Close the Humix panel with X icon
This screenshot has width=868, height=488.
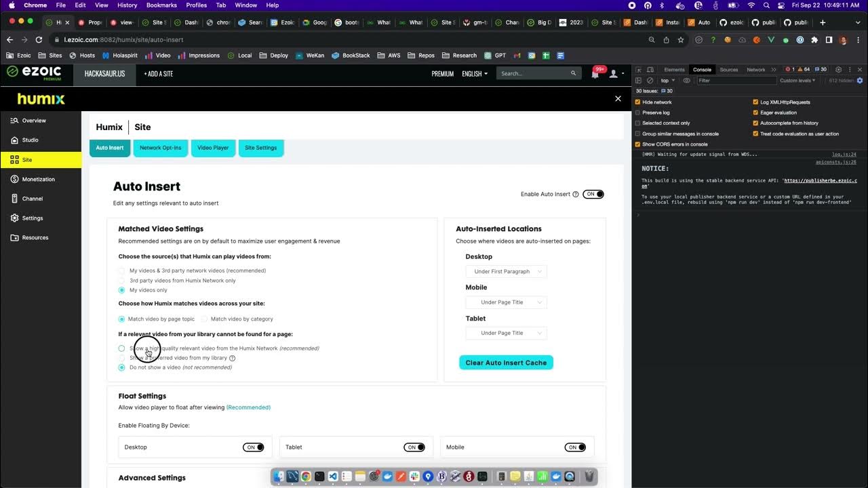[618, 99]
